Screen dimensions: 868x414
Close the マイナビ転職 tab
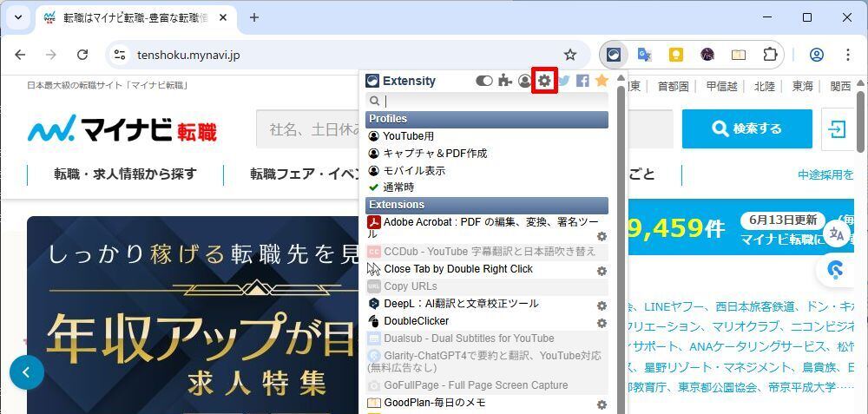pyautogui.click(x=223, y=17)
